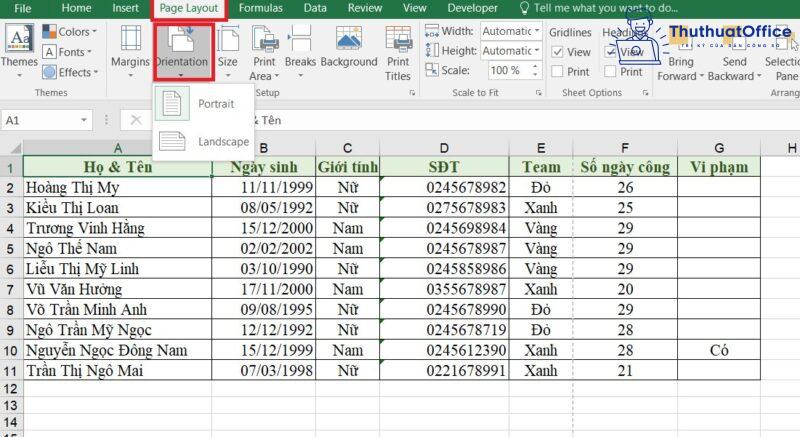Open theme Fonts options
This screenshot has height=437, width=800.
[x=68, y=52]
